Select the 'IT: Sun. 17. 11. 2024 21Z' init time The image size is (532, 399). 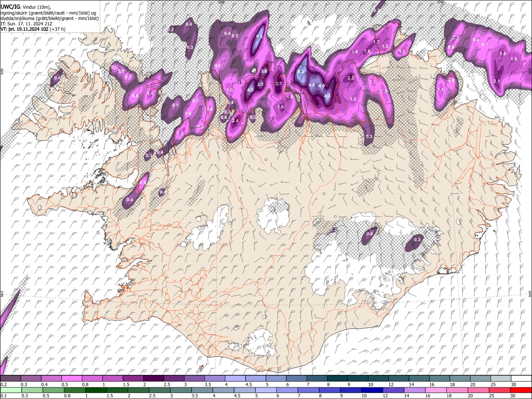[26, 24]
